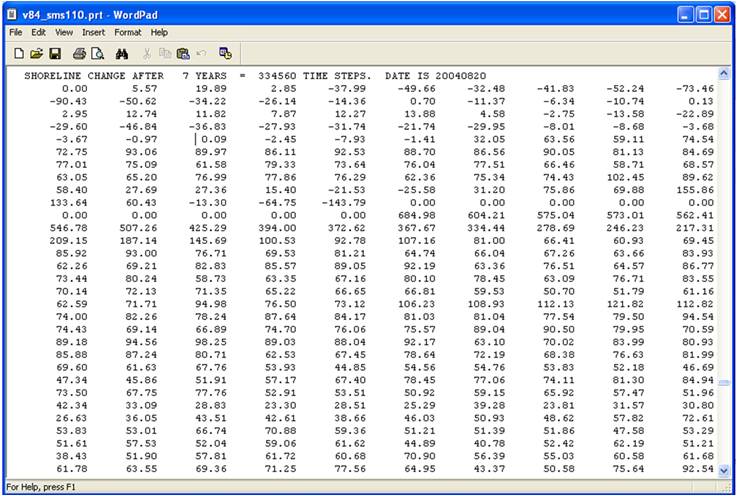Screen dimensions: 738x496
Task: Click the value 0.09 near text cursor
Action: (214, 139)
